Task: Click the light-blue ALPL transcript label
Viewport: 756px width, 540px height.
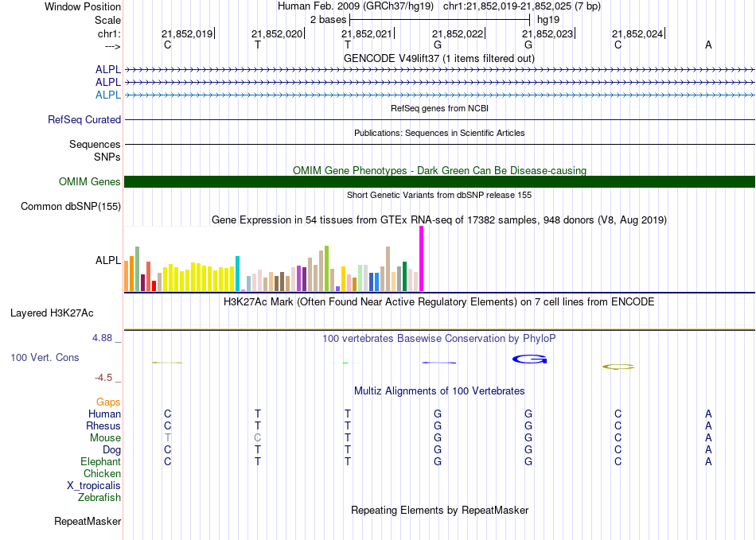Action: tap(108, 95)
